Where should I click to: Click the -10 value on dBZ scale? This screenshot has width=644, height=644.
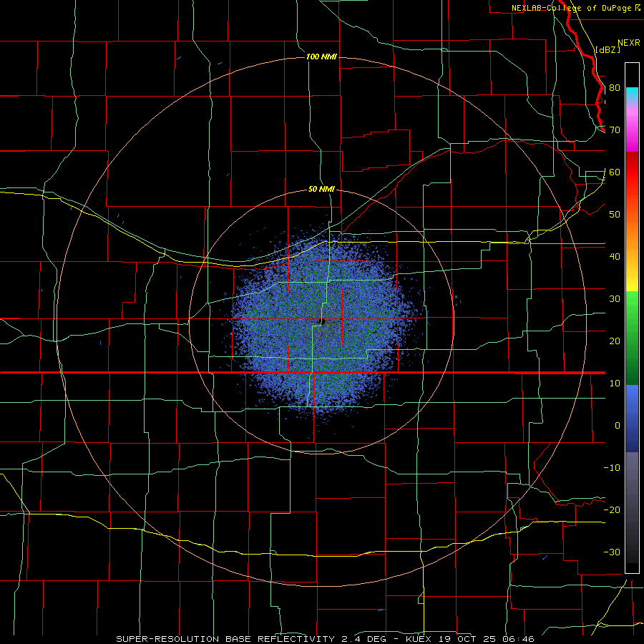tap(612, 468)
